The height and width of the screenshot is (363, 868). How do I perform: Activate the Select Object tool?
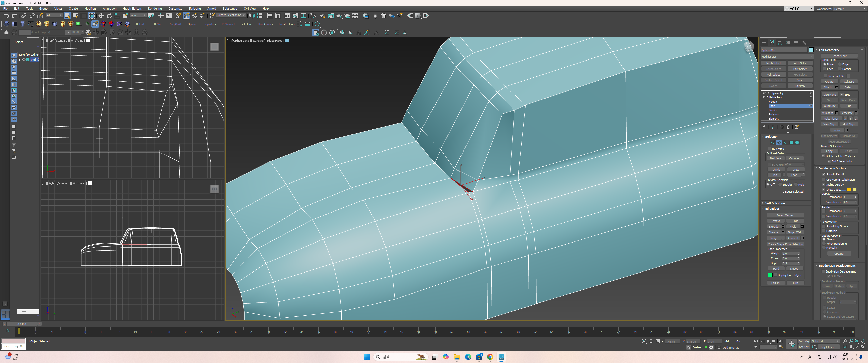coord(67,16)
